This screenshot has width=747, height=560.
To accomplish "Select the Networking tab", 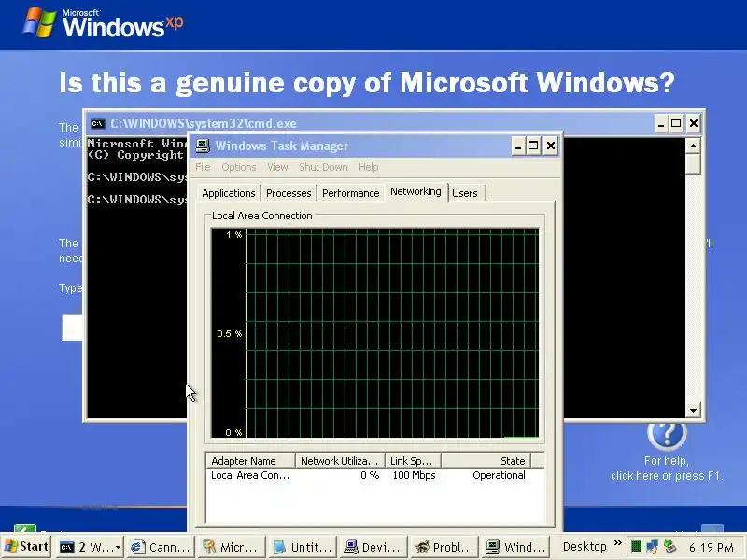I will point(416,191).
